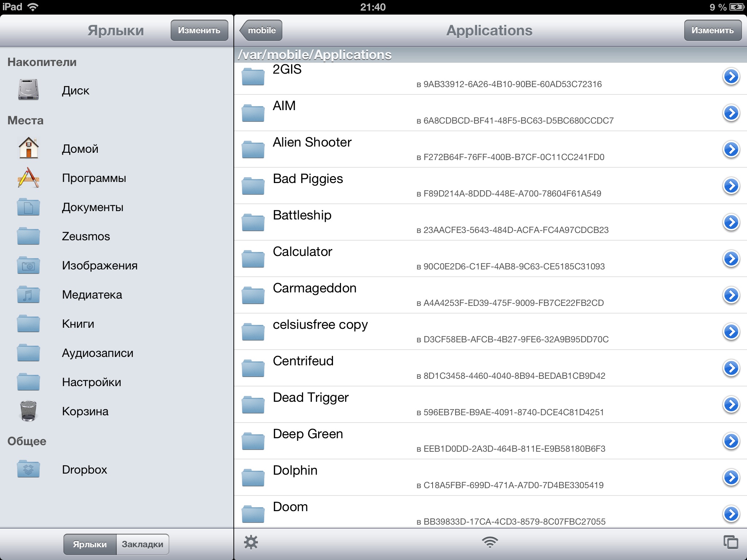Screen dimensions: 747x560
Task: Show details for Carmageddon via blue arrow
Action: [731, 295]
